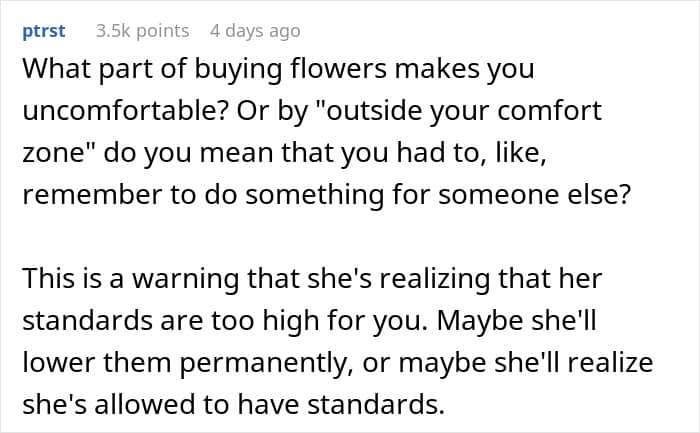Click the words someone else ending first paragraph
Screen dimensions: 700x433
[x=534, y=195]
